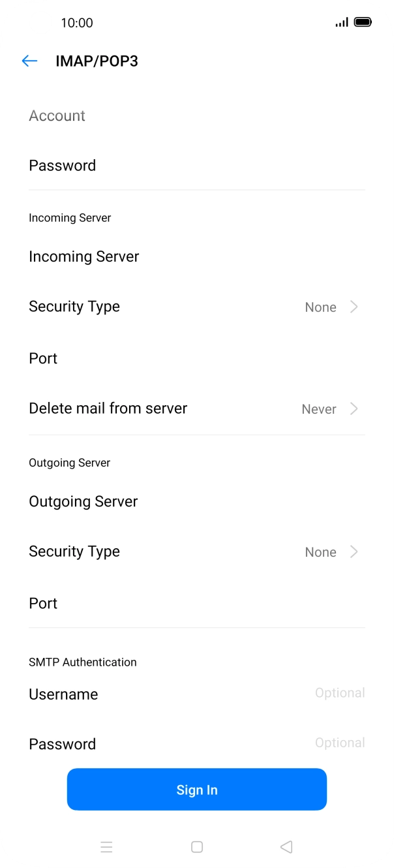Tap the recent apps icon in navigation bar
The width and height of the screenshot is (394, 868).
click(107, 846)
